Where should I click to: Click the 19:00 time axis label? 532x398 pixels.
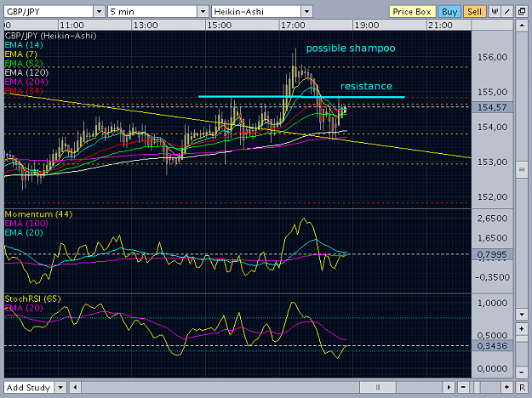(x=367, y=26)
